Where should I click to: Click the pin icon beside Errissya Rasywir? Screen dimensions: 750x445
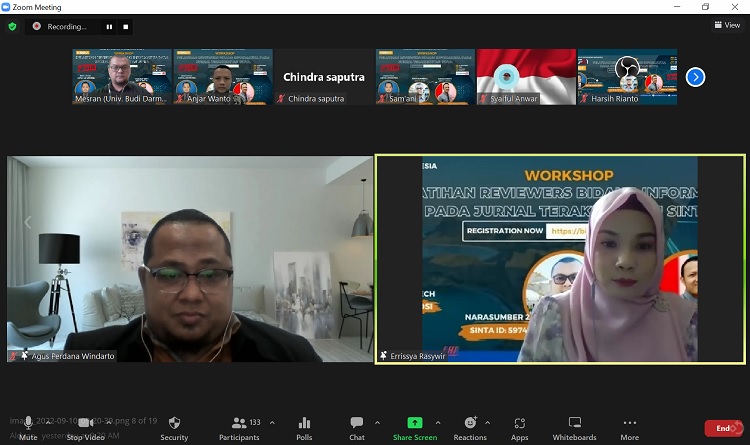tap(383, 356)
